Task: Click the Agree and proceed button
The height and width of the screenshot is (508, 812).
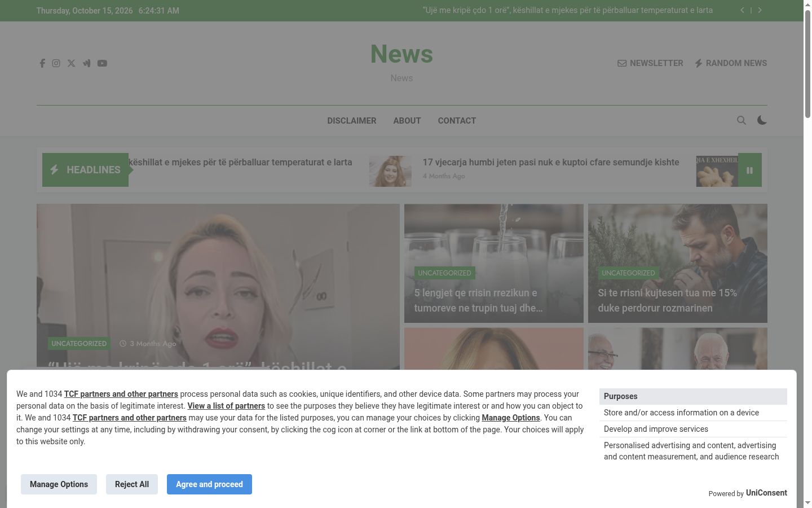Action: tap(209, 484)
